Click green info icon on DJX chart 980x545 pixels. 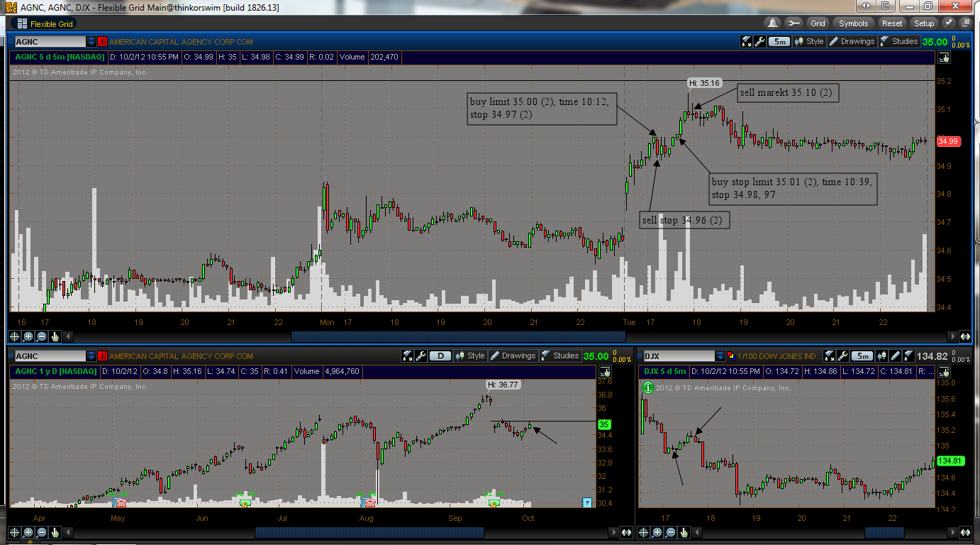[x=647, y=387]
